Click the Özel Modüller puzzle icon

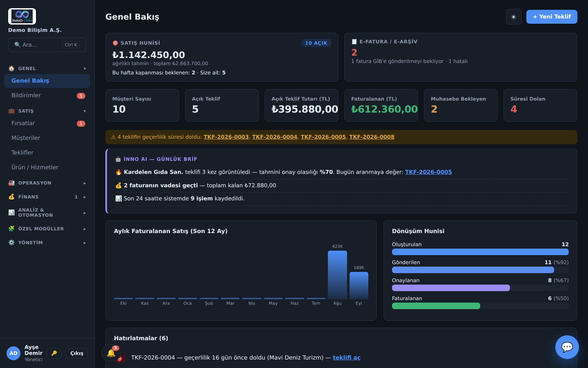click(11, 229)
